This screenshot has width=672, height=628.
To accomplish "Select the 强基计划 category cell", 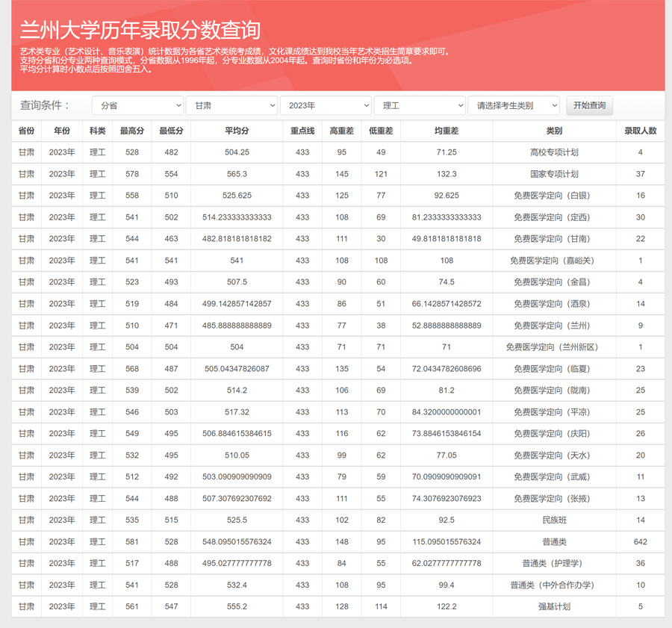I will [555, 606].
